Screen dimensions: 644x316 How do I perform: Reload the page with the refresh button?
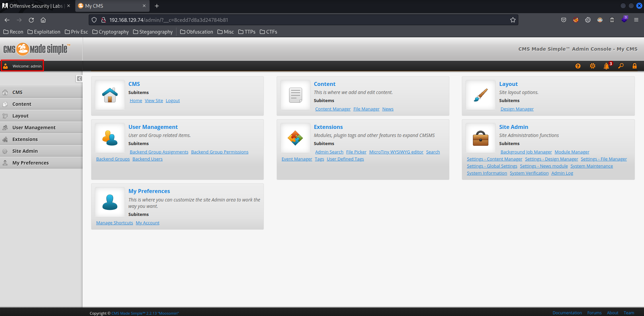(31, 20)
